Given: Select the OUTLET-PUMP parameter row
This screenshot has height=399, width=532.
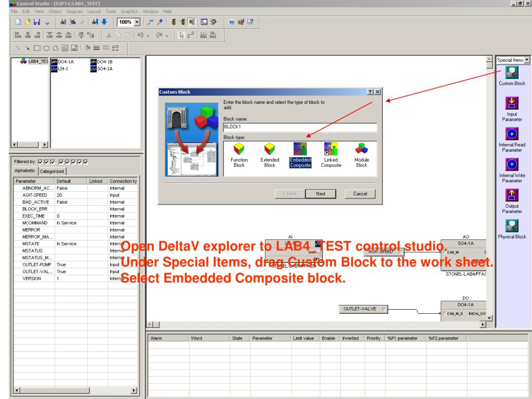Looking at the screenshot, I should click(76, 264).
